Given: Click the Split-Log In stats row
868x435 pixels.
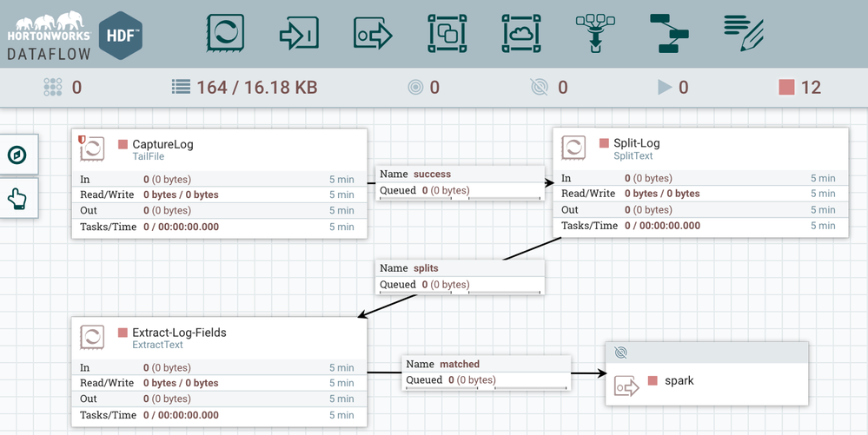Looking at the screenshot, I should (701, 178).
